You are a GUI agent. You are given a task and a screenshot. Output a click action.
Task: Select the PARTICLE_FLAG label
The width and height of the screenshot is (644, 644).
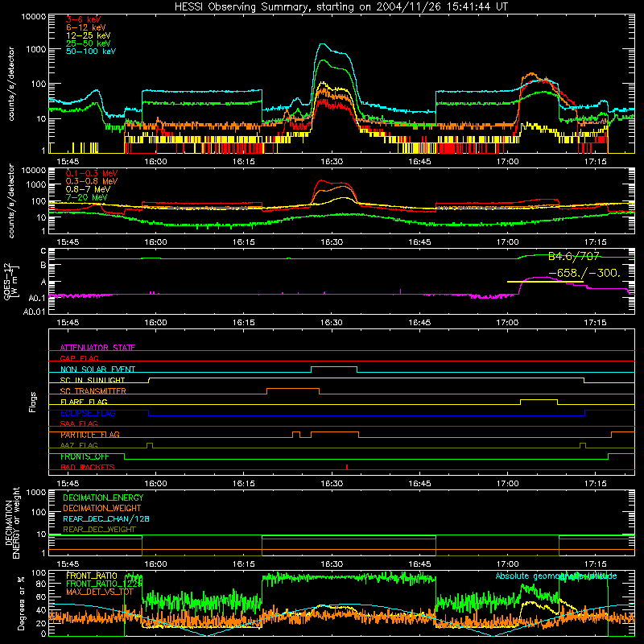point(90,435)
